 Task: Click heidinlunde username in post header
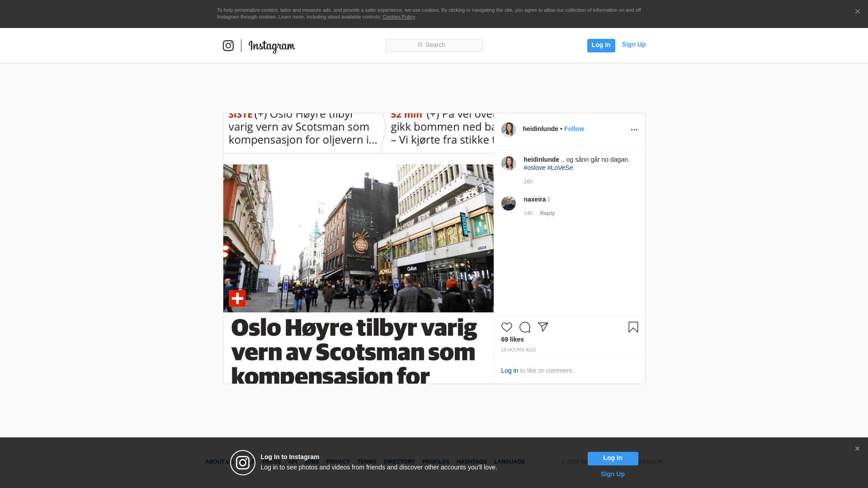click(540, 129)
